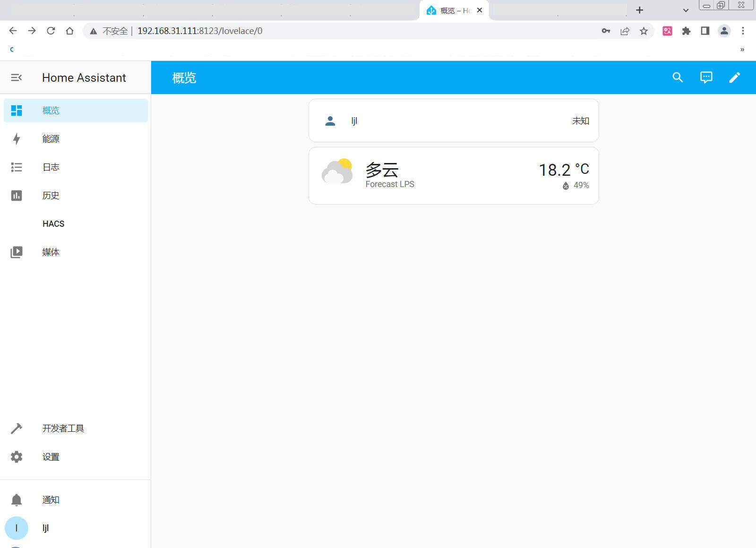756x548 pixels.
Task: Open 设置 sidebar entry
Action: pos(76,457)
